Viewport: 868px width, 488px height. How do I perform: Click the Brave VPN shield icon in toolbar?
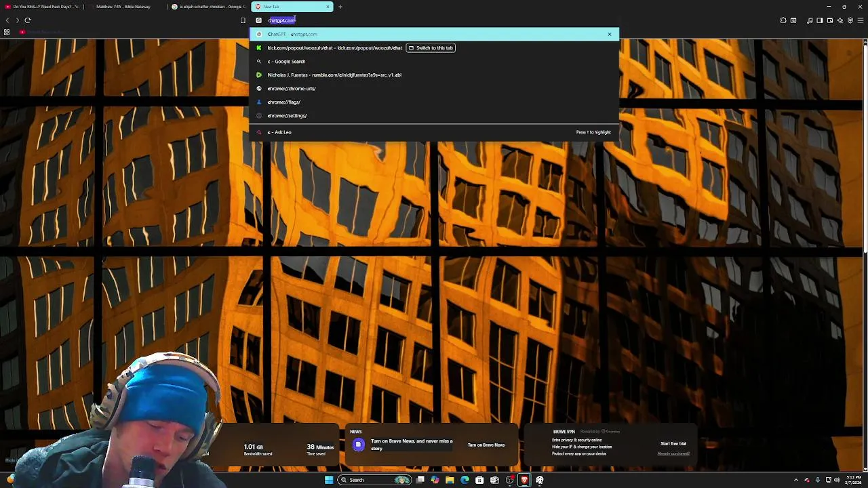coord(850,20)
